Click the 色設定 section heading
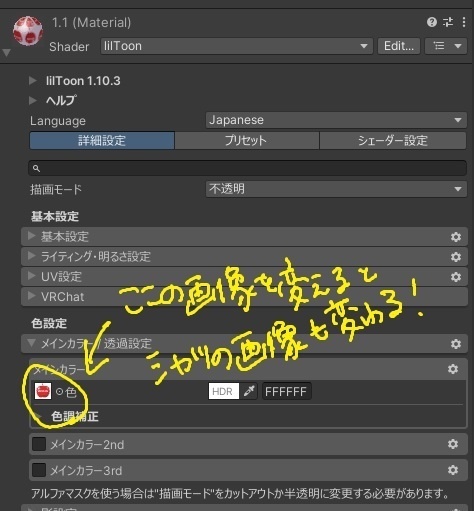The width and height of the screenshot is (474, 511). (x=49, y=323)
